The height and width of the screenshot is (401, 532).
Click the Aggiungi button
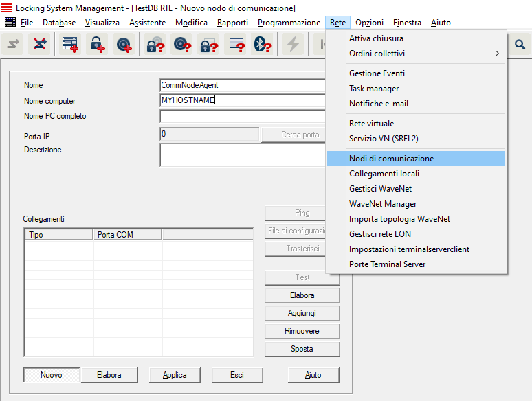(302, 313)
